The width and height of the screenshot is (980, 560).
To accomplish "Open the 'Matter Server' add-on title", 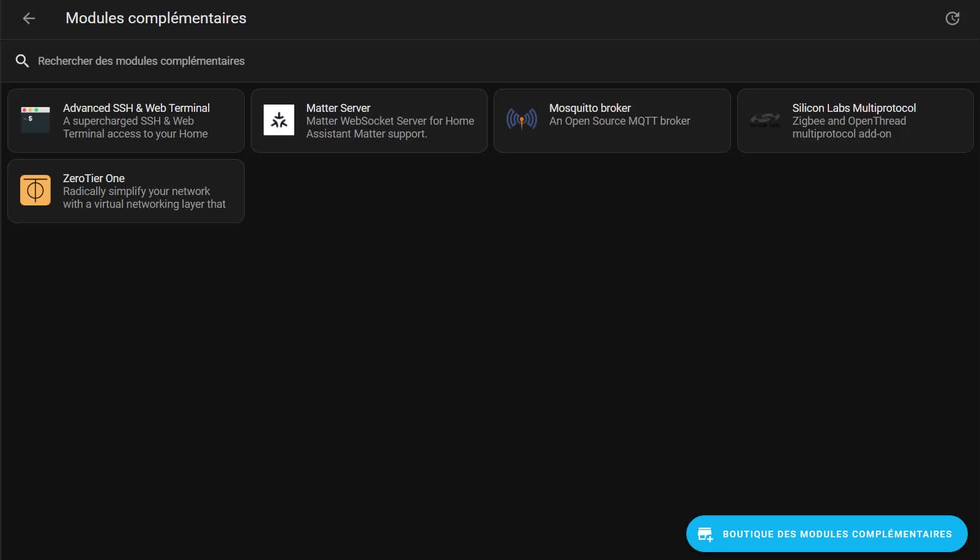I will pos(338,108).
